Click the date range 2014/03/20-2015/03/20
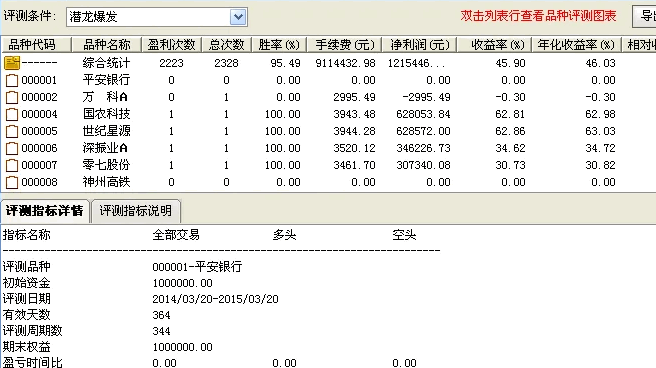This screenshot has width=656, height=368. pyautogui.click(x=215, y=299)
